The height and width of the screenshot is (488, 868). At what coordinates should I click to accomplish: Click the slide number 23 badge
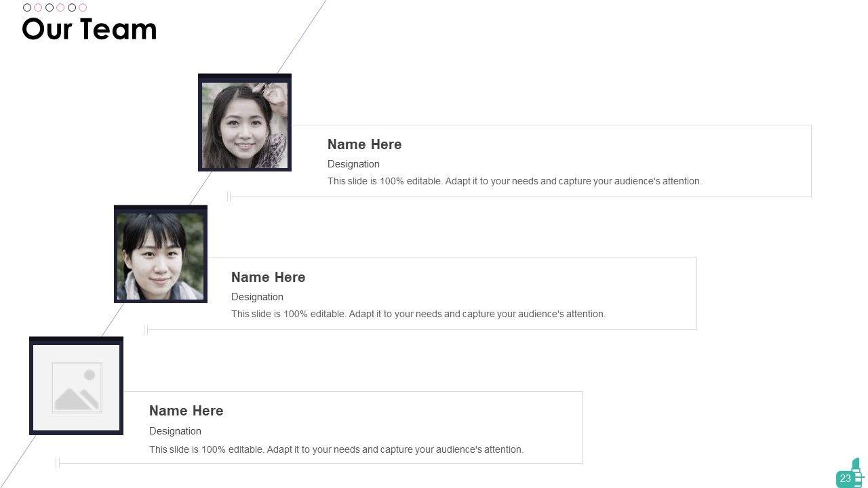point(845,479)
